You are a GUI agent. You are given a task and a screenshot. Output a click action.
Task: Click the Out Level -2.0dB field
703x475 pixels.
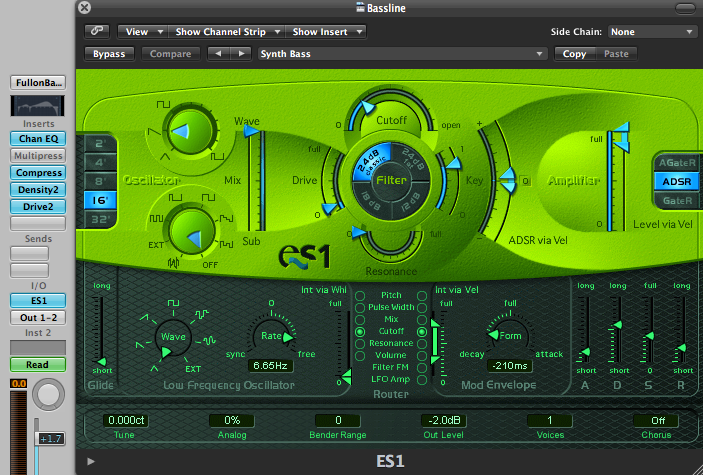coord(444,421)
